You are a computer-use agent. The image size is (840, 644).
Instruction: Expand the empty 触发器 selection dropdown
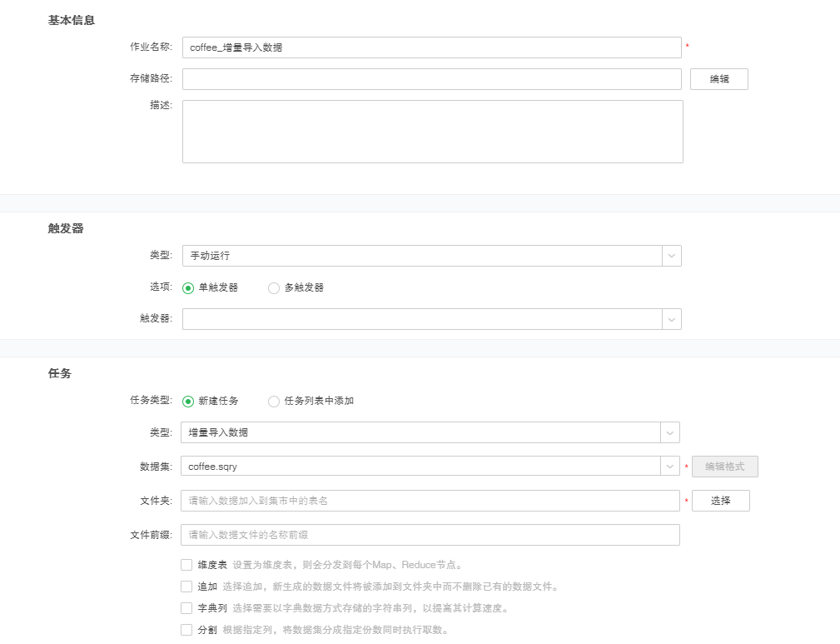coord(671,319)
